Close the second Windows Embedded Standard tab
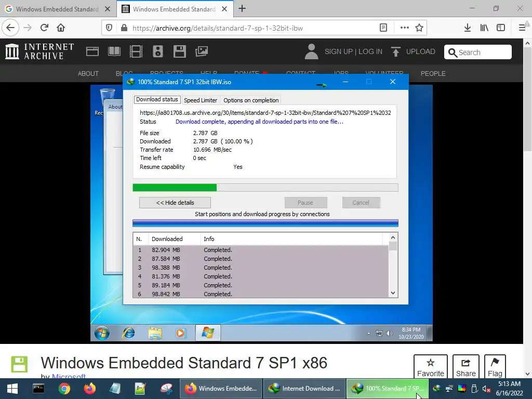 (x=224, y=9)
